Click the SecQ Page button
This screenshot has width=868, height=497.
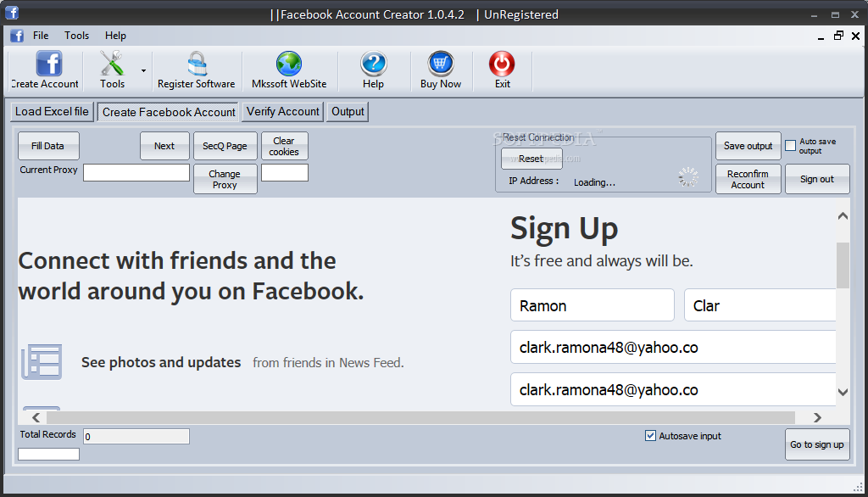coord(225,146)
